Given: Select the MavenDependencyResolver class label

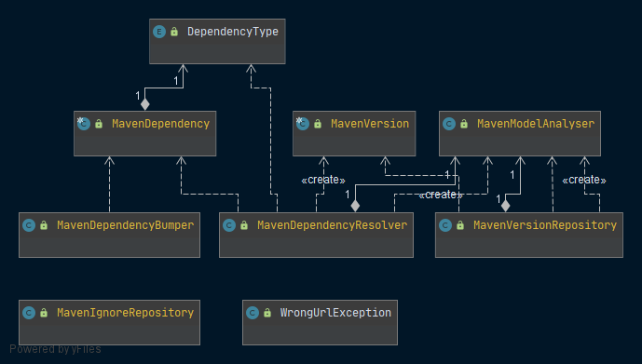Looking at the screenshot, I should 332,225.
